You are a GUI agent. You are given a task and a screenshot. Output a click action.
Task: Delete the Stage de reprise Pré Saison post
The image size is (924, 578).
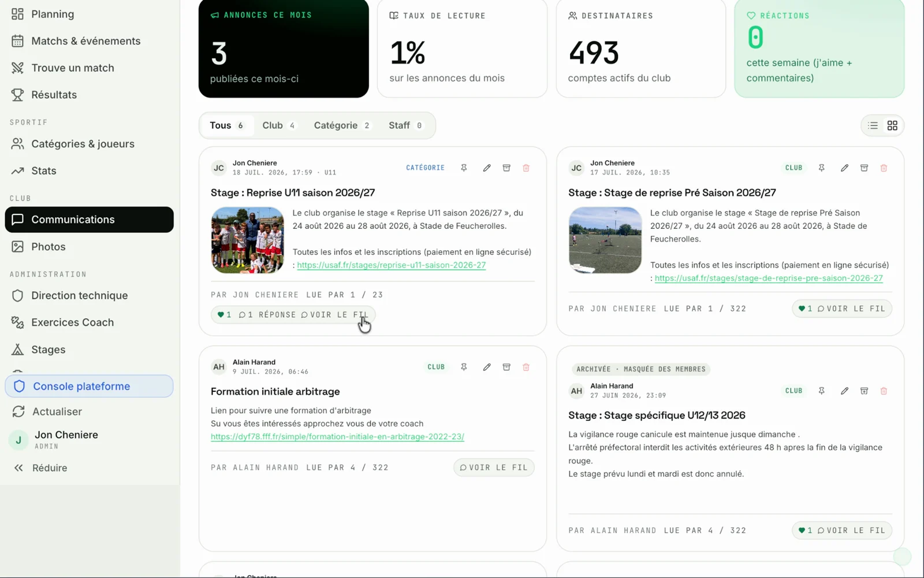884,168
